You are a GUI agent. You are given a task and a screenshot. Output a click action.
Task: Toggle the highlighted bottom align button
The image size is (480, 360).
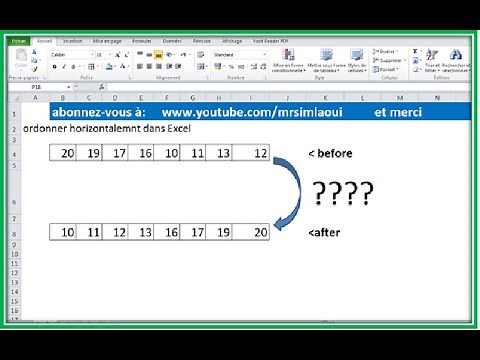(x=159, y=54)
